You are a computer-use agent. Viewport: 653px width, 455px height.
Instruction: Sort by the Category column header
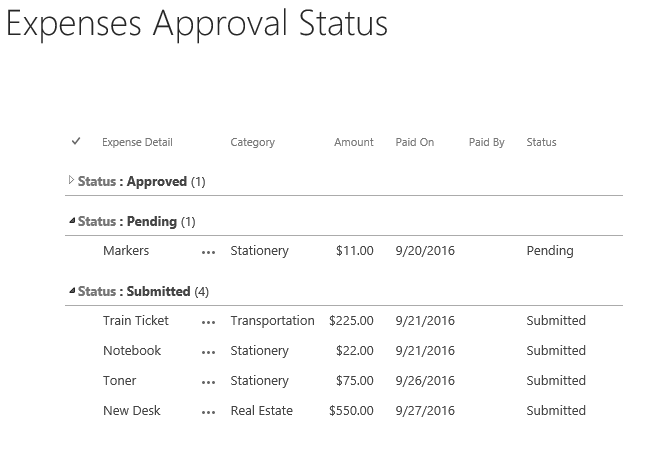click(252, 142)
